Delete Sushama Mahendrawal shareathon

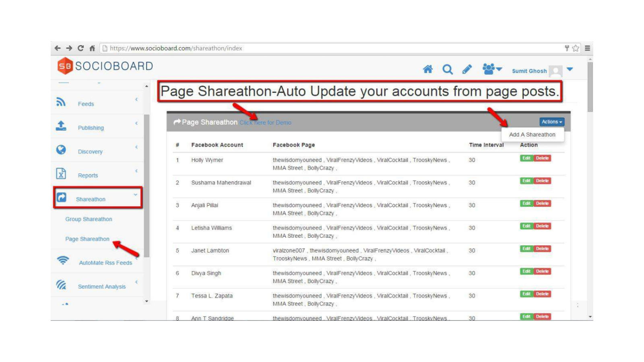coord(542,181)
